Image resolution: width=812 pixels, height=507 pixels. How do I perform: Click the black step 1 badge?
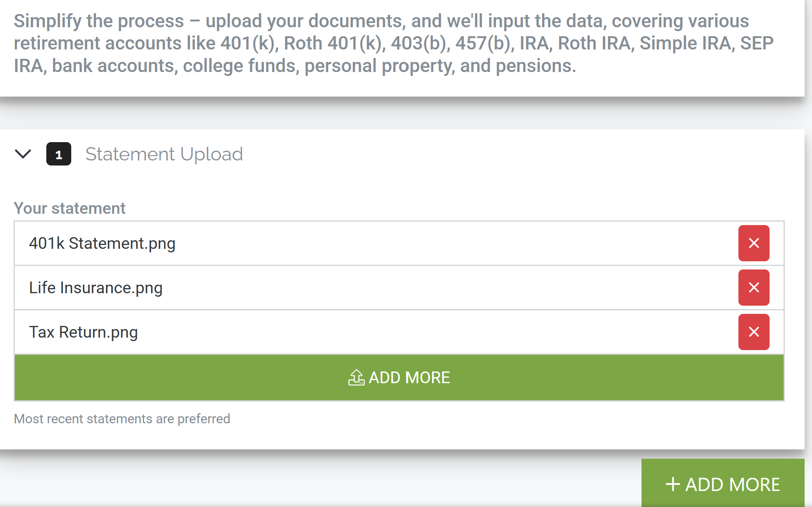(x=59, y=154)
